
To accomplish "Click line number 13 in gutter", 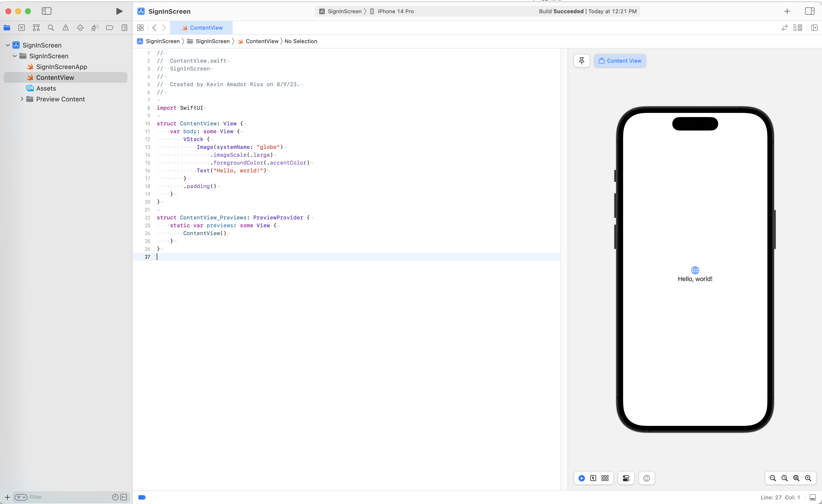I will (x=147, y=147).
